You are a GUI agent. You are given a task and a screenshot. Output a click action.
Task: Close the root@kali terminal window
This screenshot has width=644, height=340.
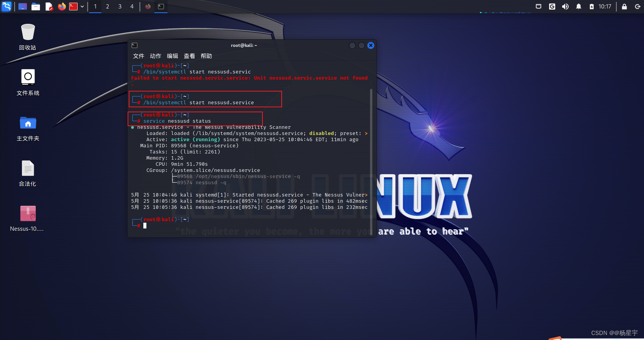click(371, 45)
